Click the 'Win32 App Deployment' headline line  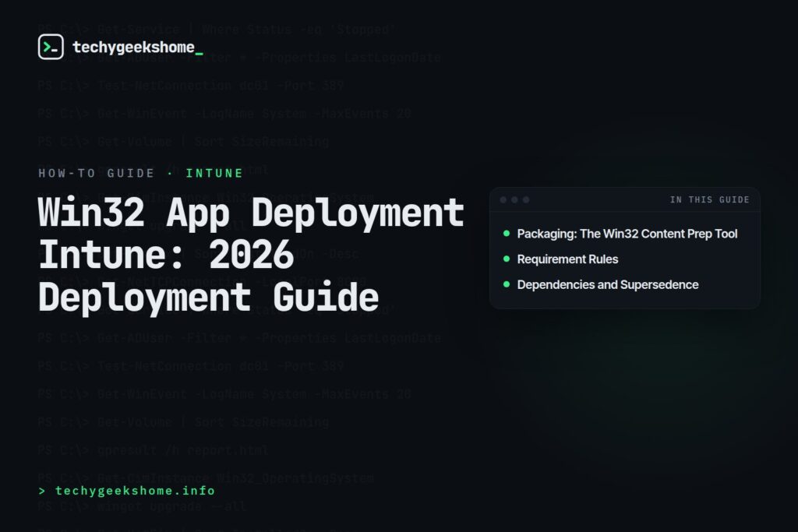(251, 213)
